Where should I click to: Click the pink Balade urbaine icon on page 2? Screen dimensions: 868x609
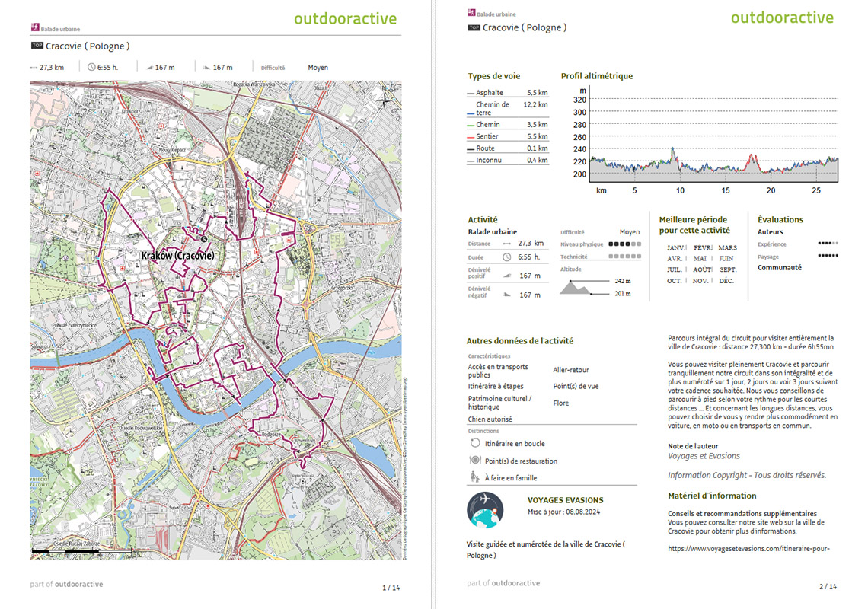pyautogui.click(x=471, y=13)
